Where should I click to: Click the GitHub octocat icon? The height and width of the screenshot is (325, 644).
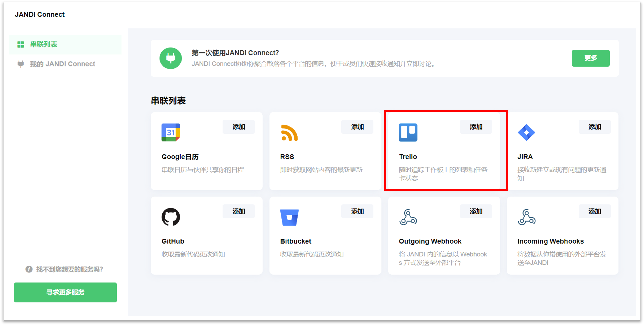[171, 217]
